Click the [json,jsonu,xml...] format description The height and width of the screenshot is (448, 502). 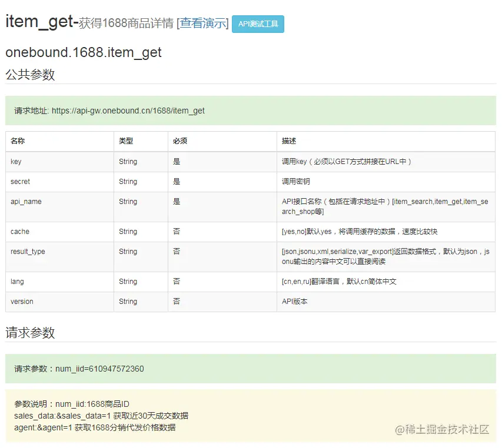[x=385, y=256]
